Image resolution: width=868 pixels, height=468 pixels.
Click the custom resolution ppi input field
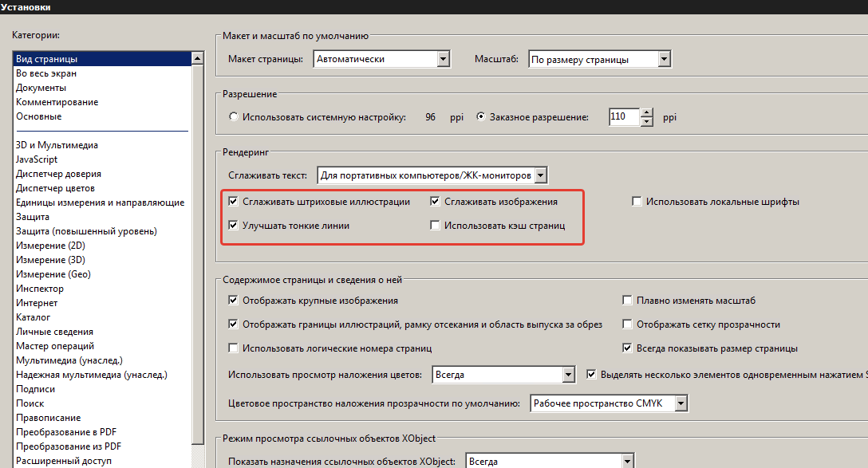625,116
